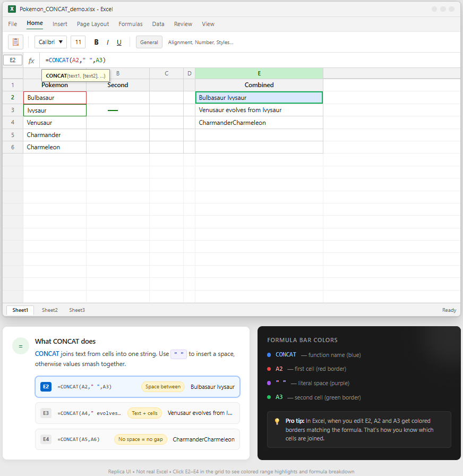Viewport: 463px width, 476px height.
Task: Click the purple literal space legend dot
Action: pyautogui.click(x=269, y=383)
